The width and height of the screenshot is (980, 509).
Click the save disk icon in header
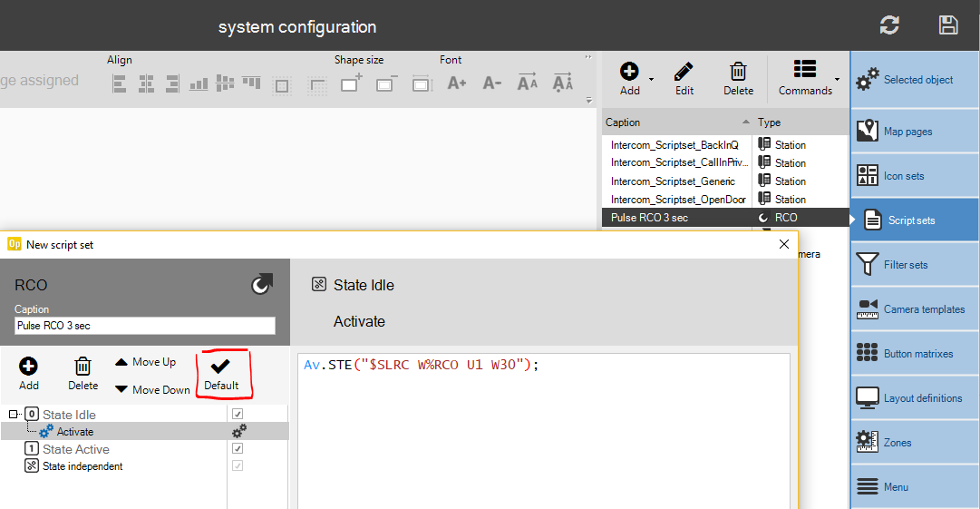click(948, 25)
